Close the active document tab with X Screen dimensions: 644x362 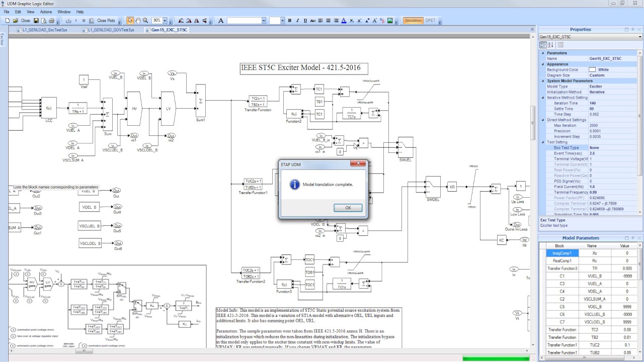point(532,30)
